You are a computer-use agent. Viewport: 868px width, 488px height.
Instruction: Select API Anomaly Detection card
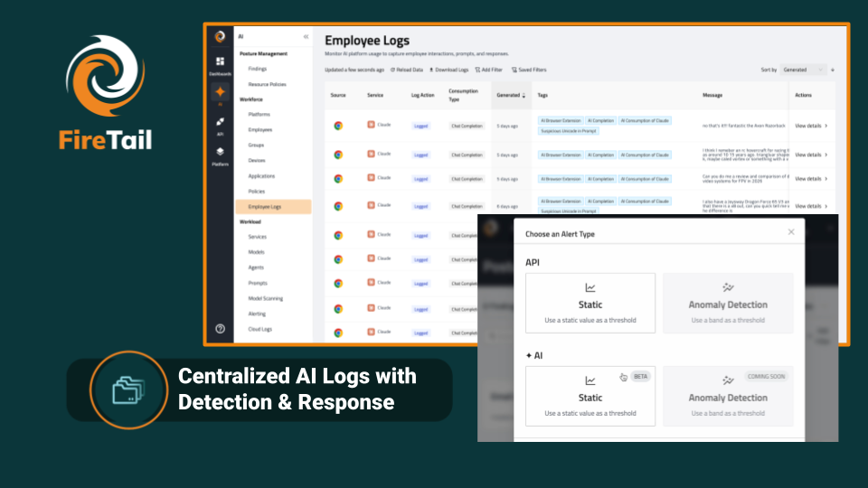[x=728, y=304]
